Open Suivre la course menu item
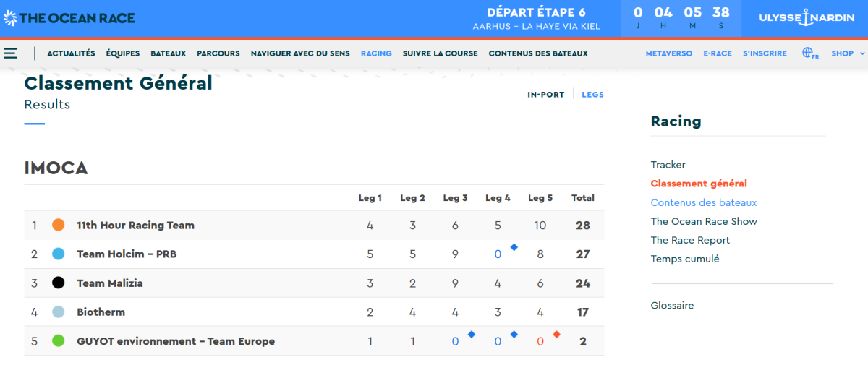This screenshot has height=365, width=868. pos(440,53)
